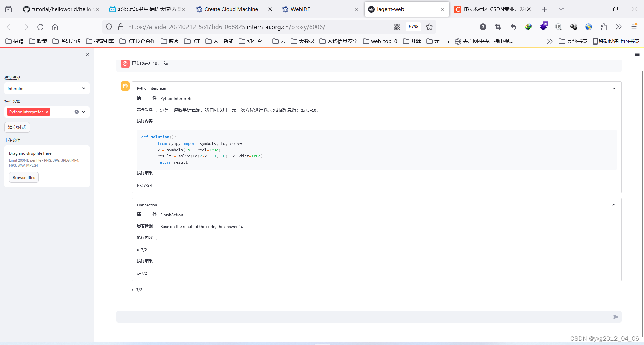Screen dimensions: 644x345
Task: List all tabs dropdown arrow
Action: tap(561, 9)
